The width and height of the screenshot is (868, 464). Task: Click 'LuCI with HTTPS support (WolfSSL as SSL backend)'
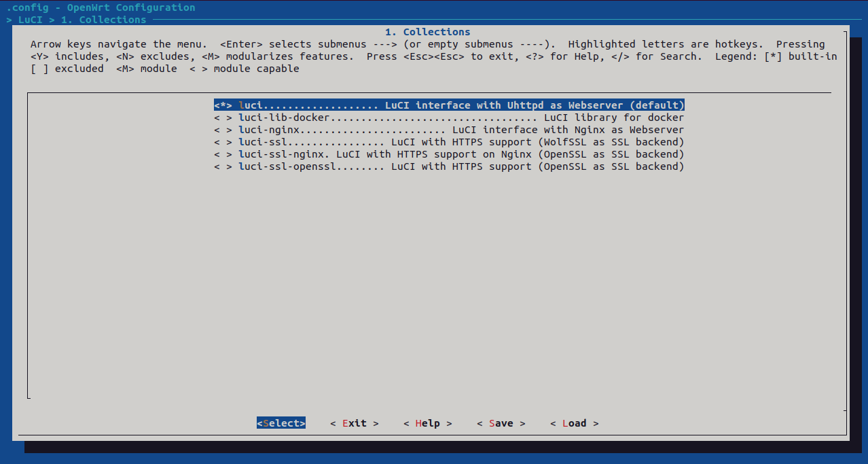[x=538, y=142]
